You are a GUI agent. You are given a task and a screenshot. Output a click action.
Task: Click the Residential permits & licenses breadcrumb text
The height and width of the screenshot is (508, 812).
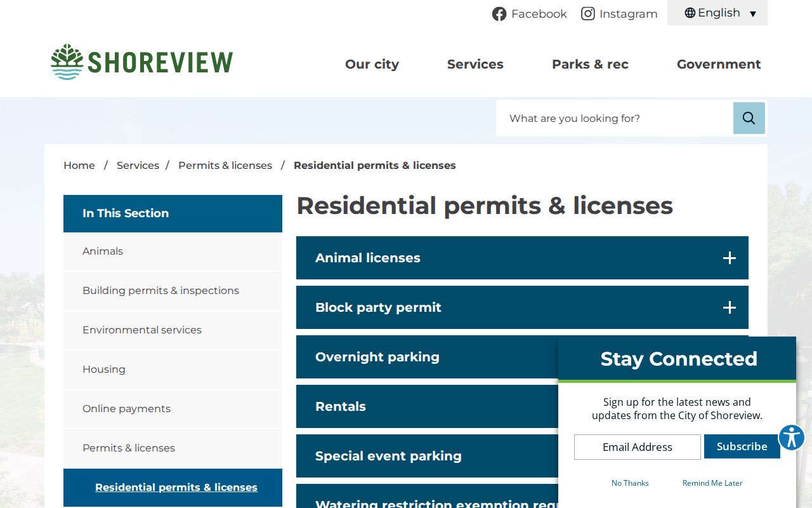tap(375, 165)
